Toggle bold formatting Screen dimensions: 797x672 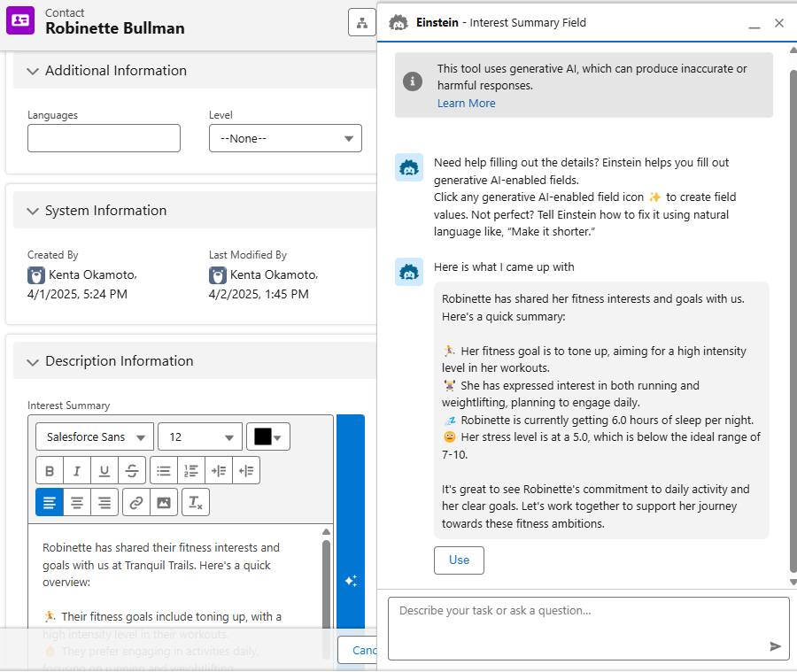(50, 471)
